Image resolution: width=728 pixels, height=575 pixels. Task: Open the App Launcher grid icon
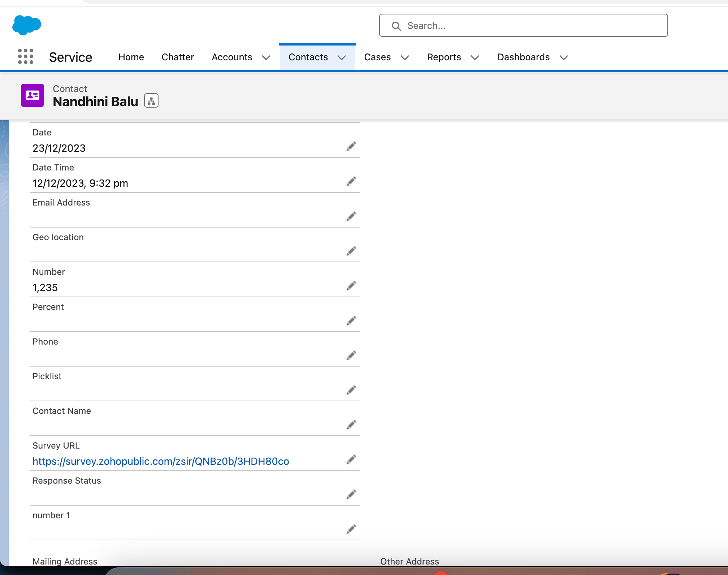click(x=26, y=57)
